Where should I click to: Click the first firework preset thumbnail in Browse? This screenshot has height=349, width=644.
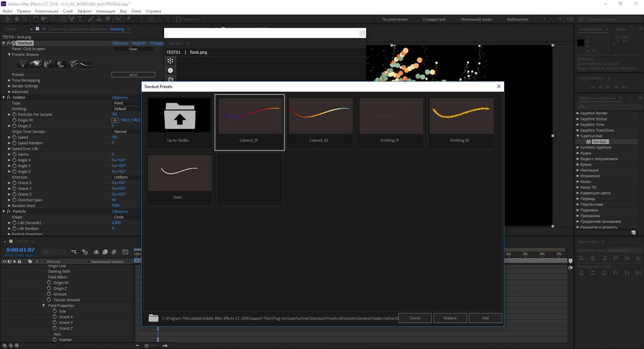[23, 64]
